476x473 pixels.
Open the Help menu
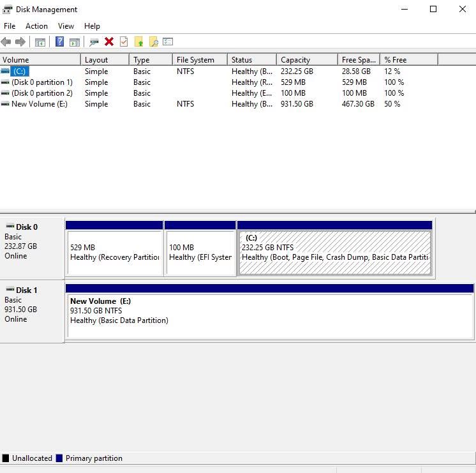point(92,26)
